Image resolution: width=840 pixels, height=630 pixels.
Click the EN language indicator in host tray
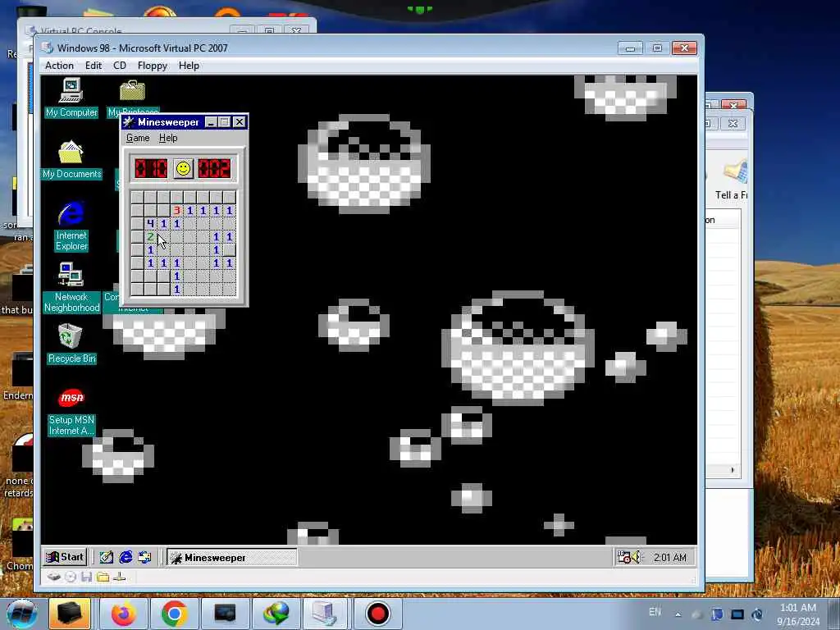(655, 612)
